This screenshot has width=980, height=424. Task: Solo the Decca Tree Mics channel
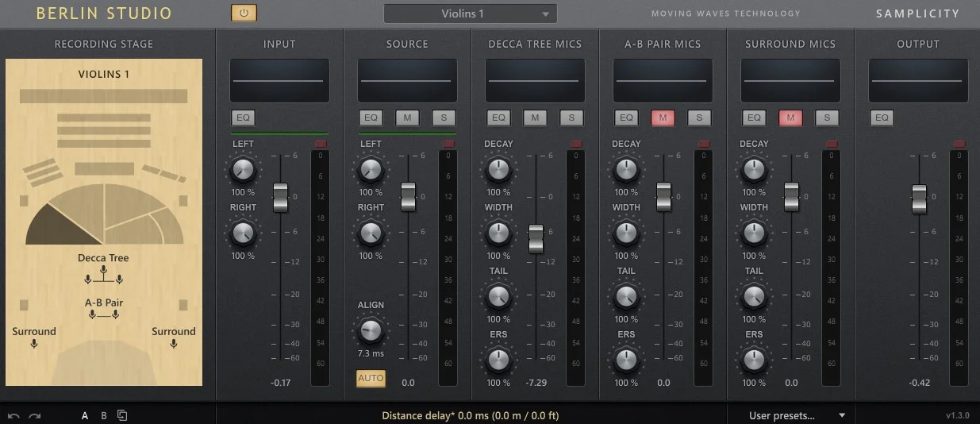tap(571, 118)
